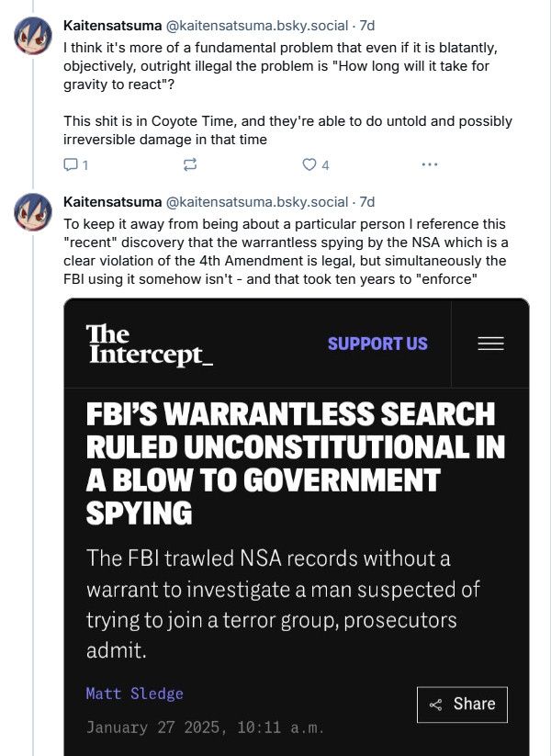551x756 pixels.
Task: Click The Intercept logo
Action: pyautogui.click(x=150, y=344)
